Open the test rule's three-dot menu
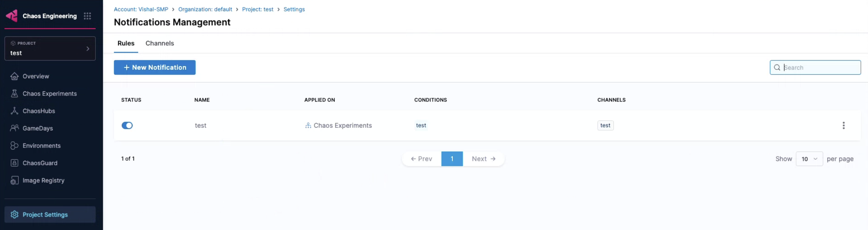Screen dimensions: 868x230 point(843,126)
